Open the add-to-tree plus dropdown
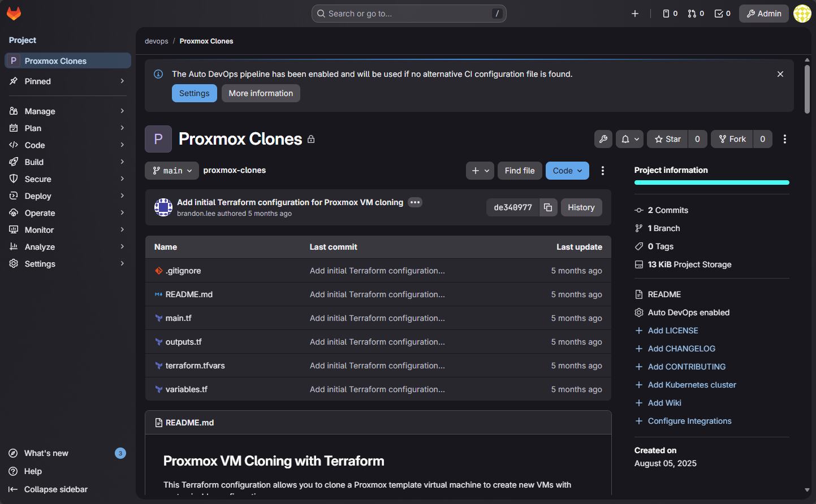This screenshot has width=816, height=504. 480,171
